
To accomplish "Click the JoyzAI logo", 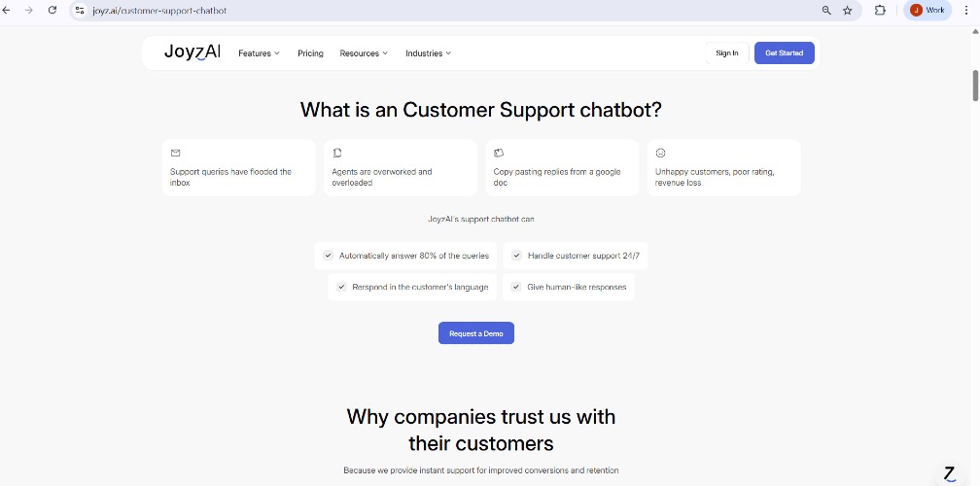I will click(192, 52).
